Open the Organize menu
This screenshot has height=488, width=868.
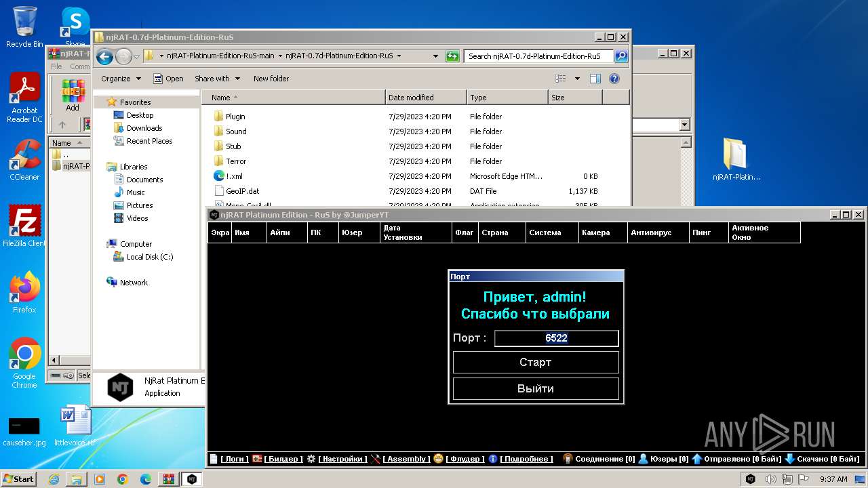tap(121, 79)
